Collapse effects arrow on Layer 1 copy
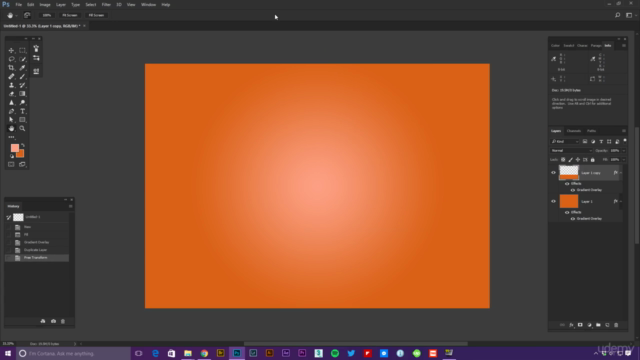 click(x=621, y=173)
